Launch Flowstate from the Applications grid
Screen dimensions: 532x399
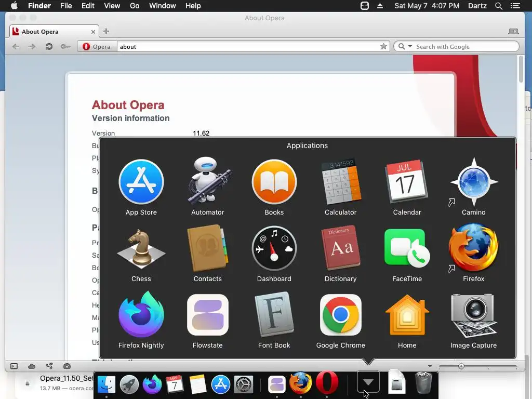tap(208, 315)
